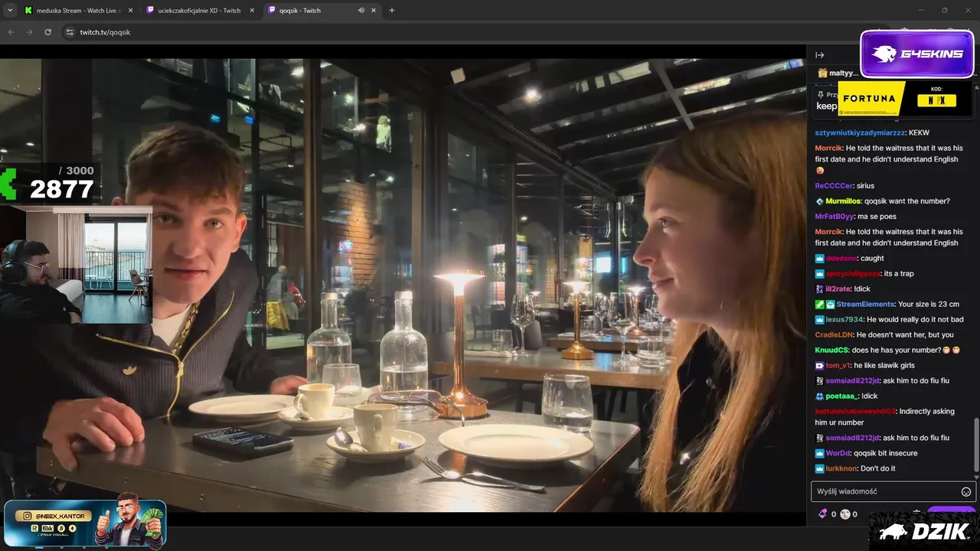Open ill2rate's user card
This screenshot has height=551, width=980.
[x=838, y=289]
